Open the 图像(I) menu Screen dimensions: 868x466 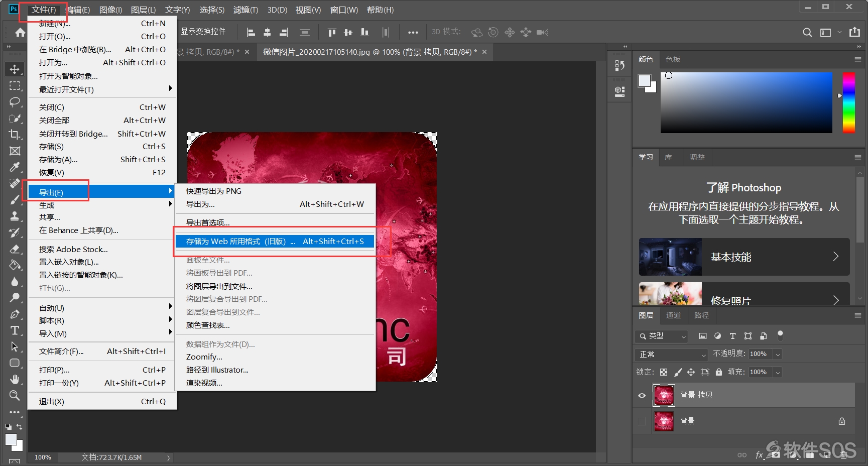[110, 10]
